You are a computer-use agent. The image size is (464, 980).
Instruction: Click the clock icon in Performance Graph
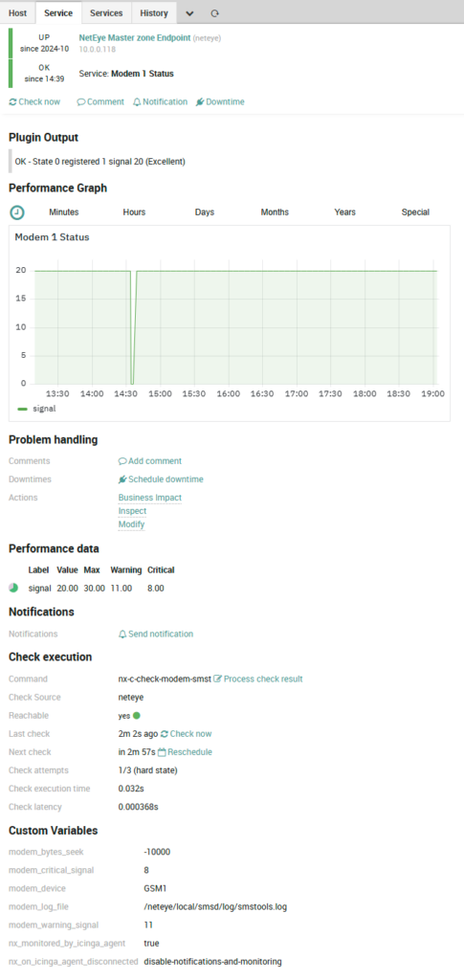pyautogui.click(x=17, y=212)
